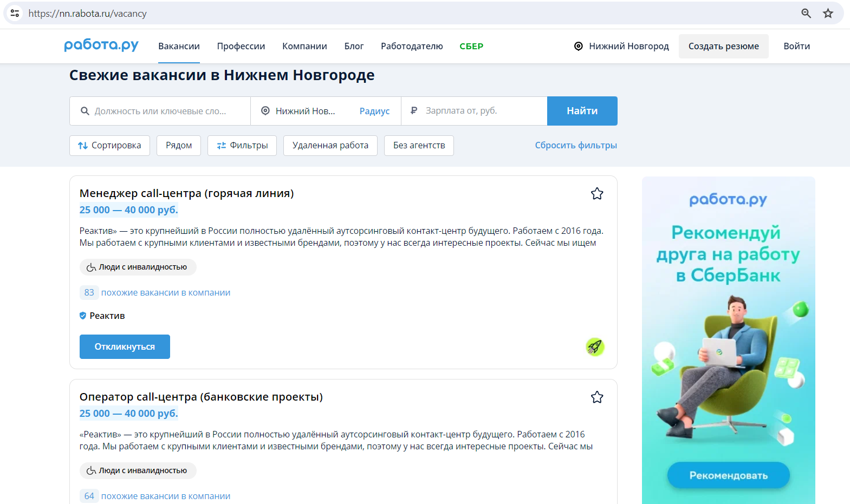View site information icon in address bar
The height and width of the screenshot is (504, 850).
(15, 14)
